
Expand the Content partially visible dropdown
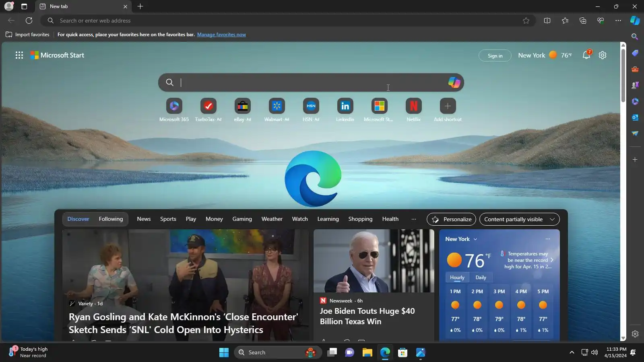(519, 219)
